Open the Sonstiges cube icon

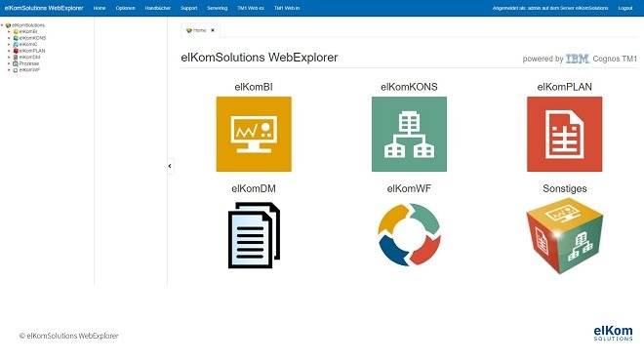coord(565,235)
